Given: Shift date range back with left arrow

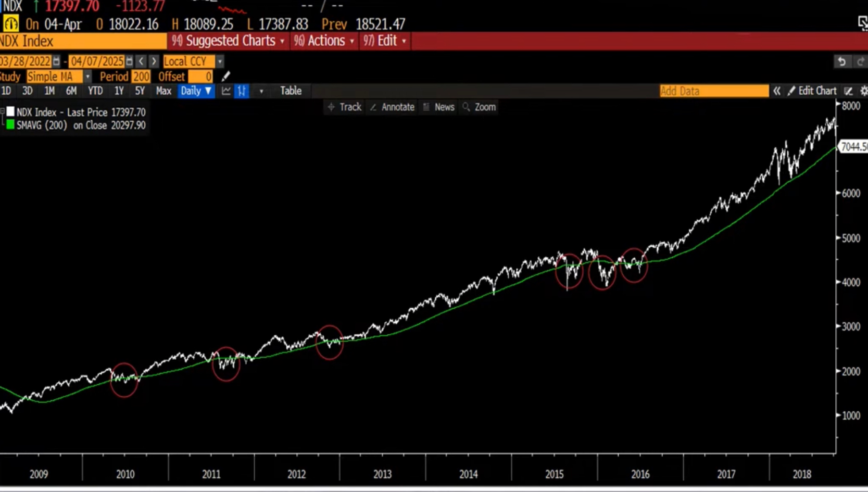Looking at the screenshot, I should pyautogui.click(x=141, y=61).
